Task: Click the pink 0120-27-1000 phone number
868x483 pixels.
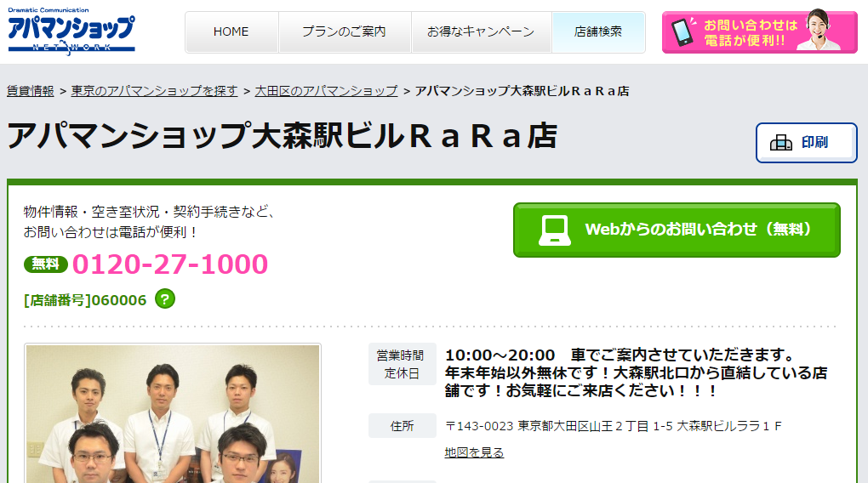Action: pyautogui.click(x=170, y=264)
